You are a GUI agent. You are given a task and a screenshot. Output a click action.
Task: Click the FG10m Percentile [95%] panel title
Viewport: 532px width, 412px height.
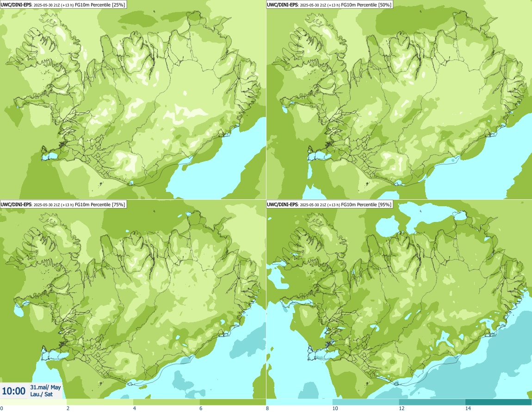pyautogui.click(x=329, y=204)
